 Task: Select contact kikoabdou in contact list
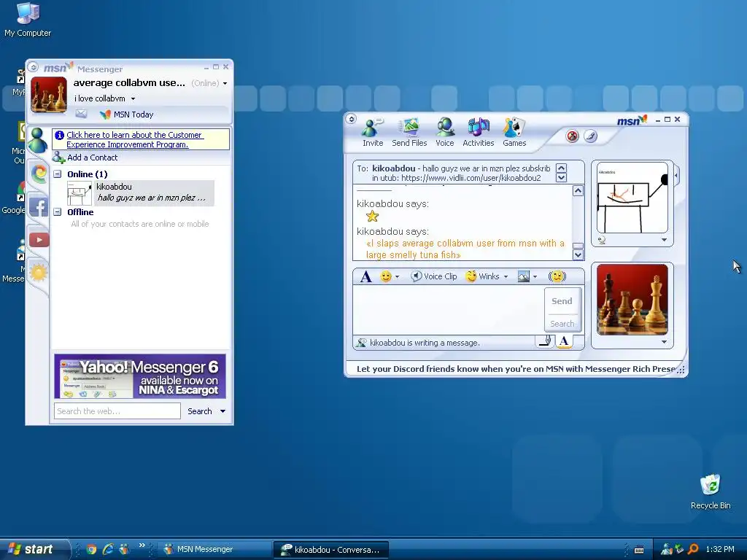click(141, 192)
